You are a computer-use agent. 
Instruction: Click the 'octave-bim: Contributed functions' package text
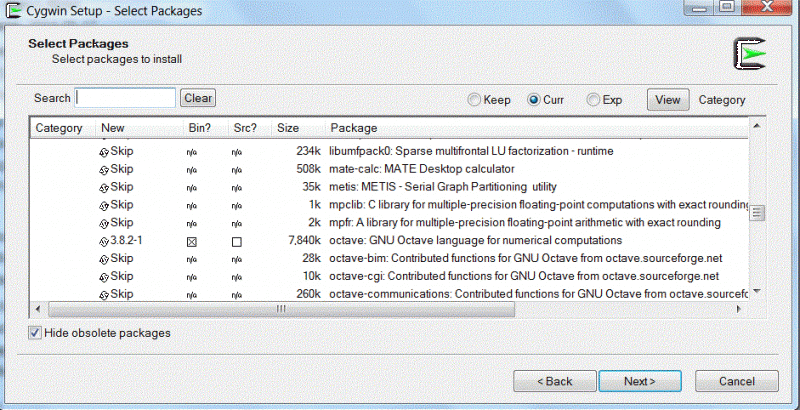(x=526, y=258)
